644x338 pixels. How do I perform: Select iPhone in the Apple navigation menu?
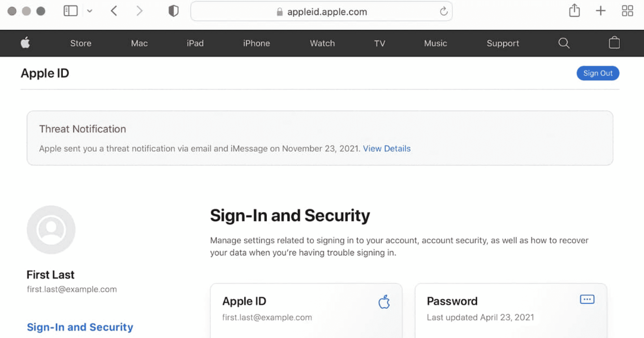click(256, 43)
